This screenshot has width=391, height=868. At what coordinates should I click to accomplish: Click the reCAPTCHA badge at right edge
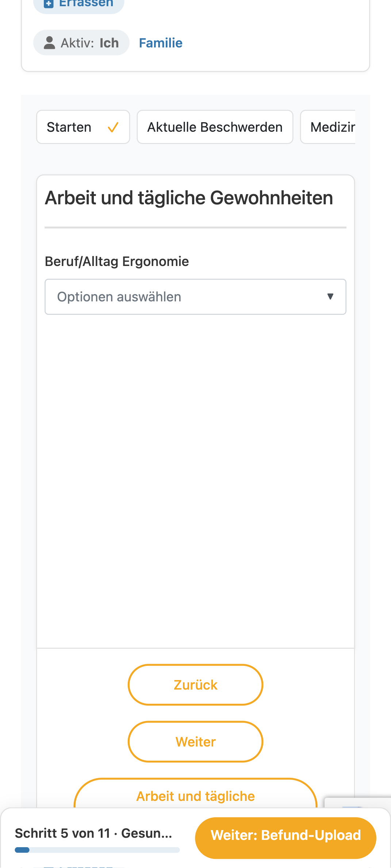coord(358,802)
